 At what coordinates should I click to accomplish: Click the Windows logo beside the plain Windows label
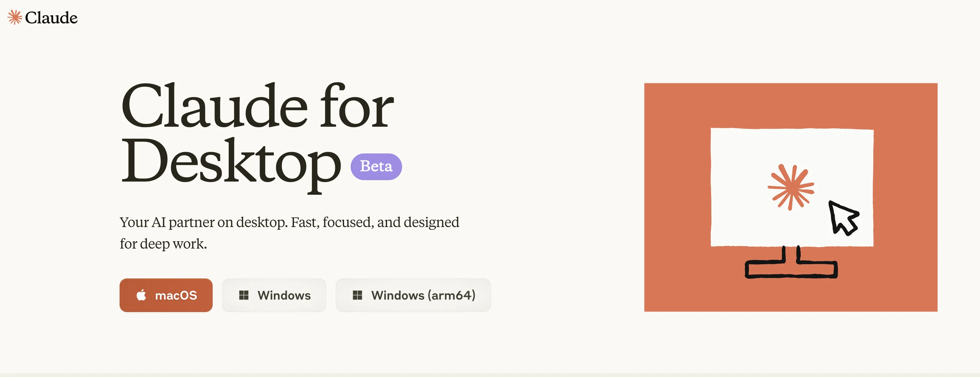tap(244, 295)
